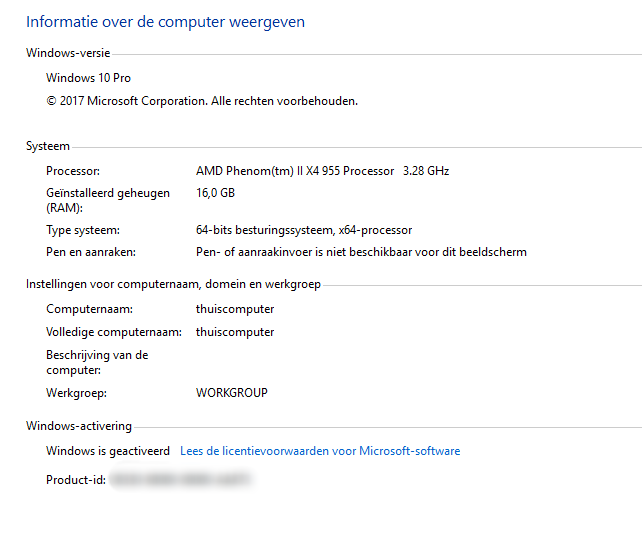Click the '64-bits besturingssysteem' system type value
Image resolution: width=642 pixels, height=543 pixels.
pyautogui.click(x=303, y=230)
